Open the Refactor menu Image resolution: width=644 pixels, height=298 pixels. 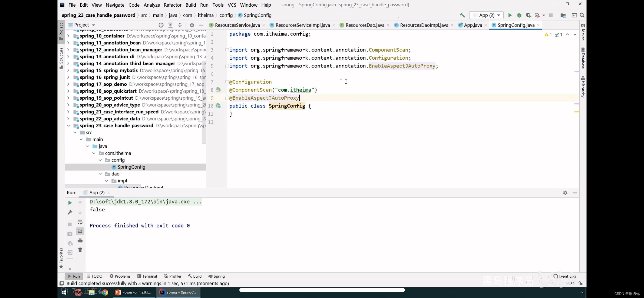pyautogui.click(x=172, y=5)
